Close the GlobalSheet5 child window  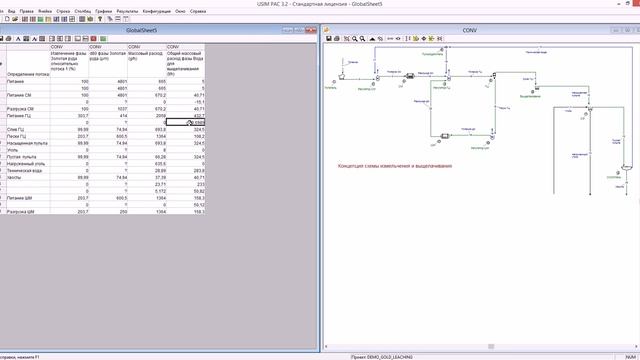tap(311, 30)
